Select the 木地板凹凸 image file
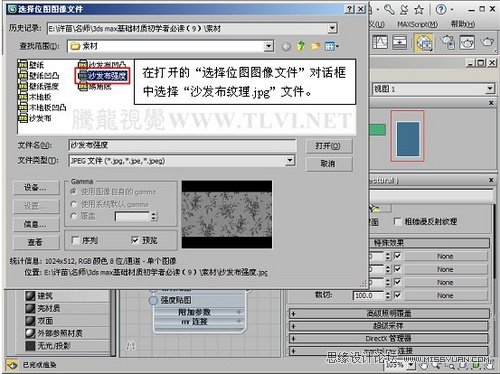This screenshot has height=374, width=500. (x=42, y=107)
